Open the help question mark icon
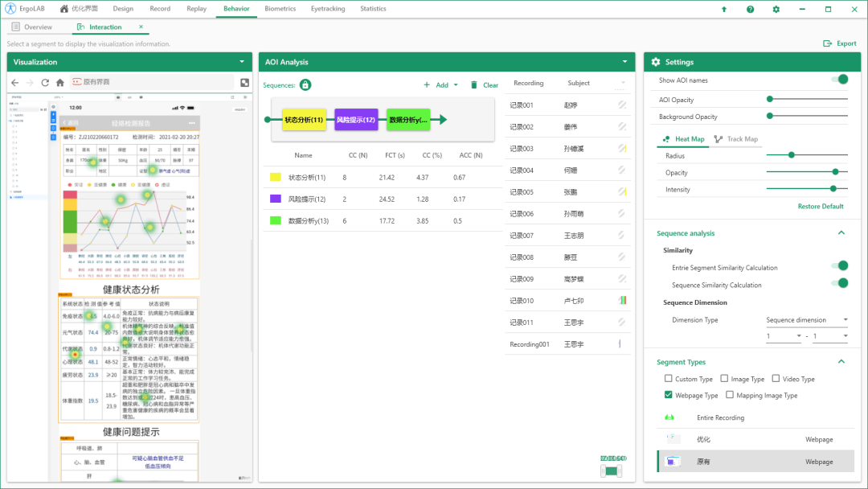868x489 pixels. 750,10
